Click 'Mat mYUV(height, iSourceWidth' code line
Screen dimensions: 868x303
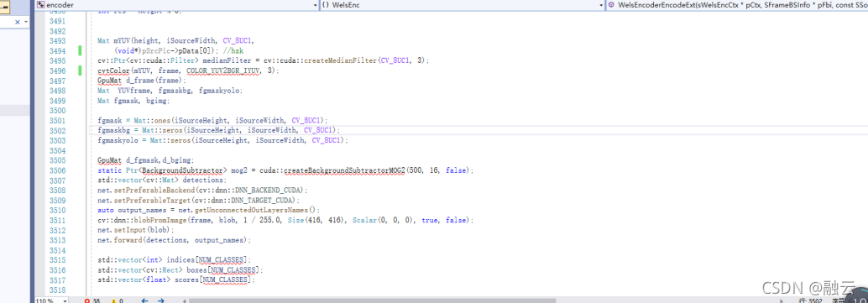(175, 41)
